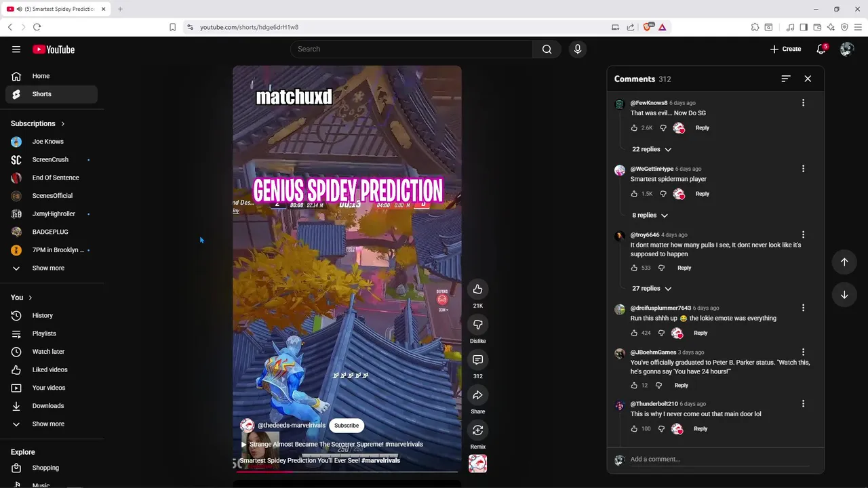Open the notifications bell
The height and width of the screenshot is (488, 868).
(821, 49)
